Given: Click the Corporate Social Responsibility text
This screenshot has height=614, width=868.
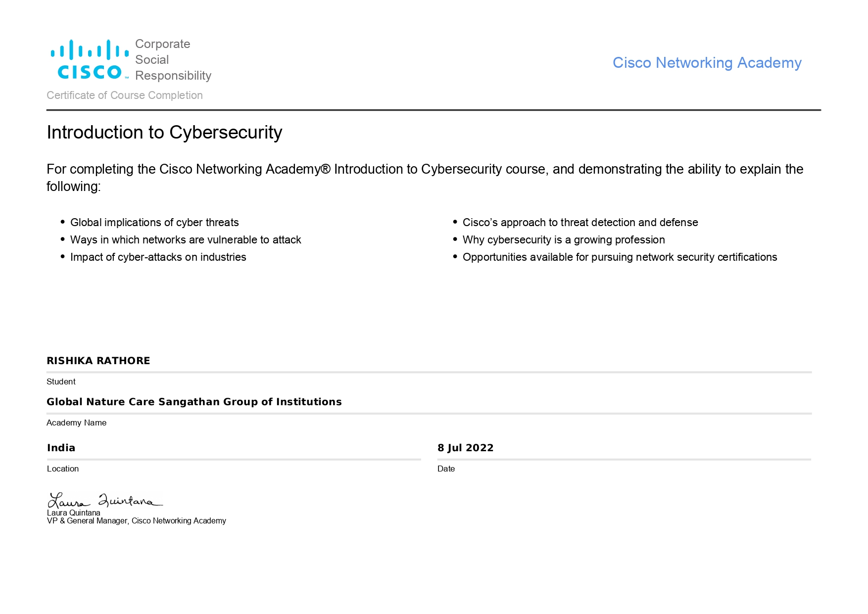Looking at the screenshot, I should point(173,60).
